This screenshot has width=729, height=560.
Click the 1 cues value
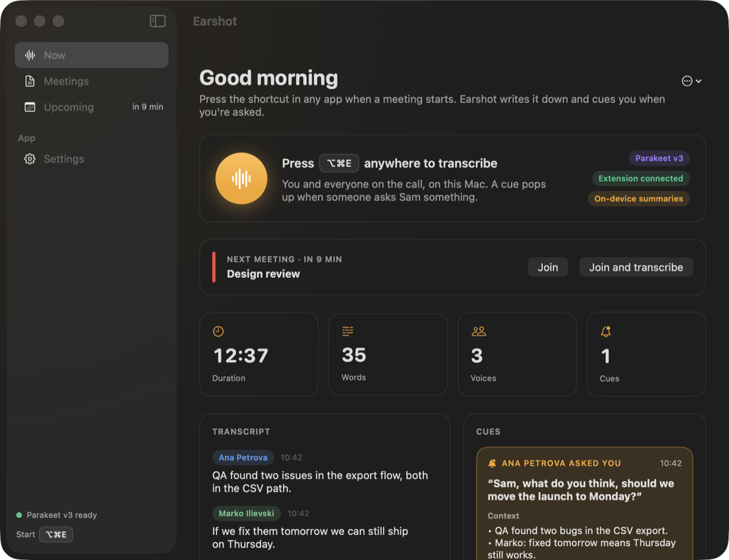(x=605, y=356)
